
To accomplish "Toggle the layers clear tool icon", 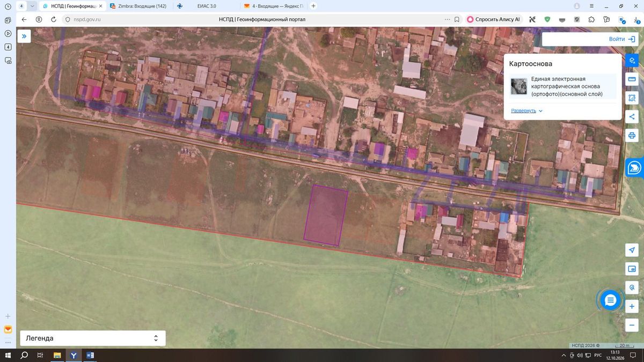I will (632, 60).
